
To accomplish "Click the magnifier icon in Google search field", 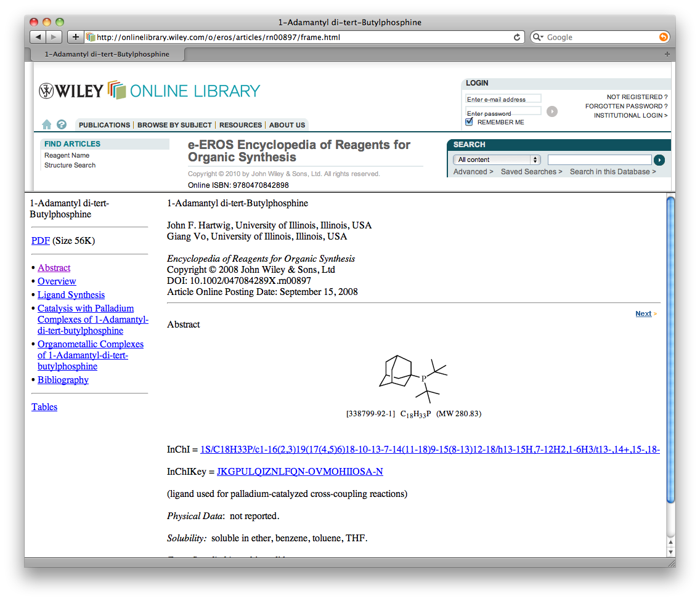I will point(537,37).
